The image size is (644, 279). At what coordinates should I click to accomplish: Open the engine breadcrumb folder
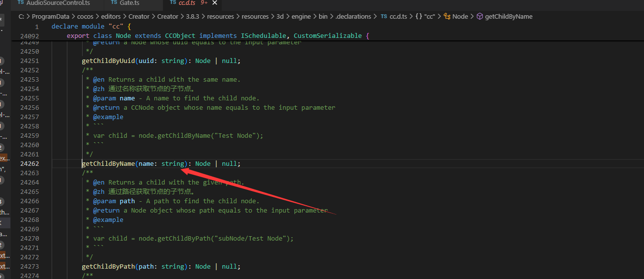tap(301, 16)
